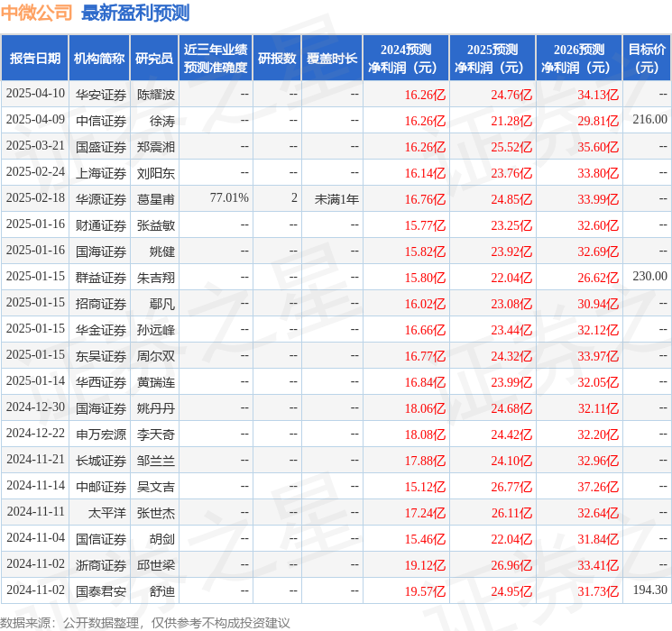Click the 中微公司 title text
The width and height of the screenshot is (672, 631).
click(x=37, y=13)
